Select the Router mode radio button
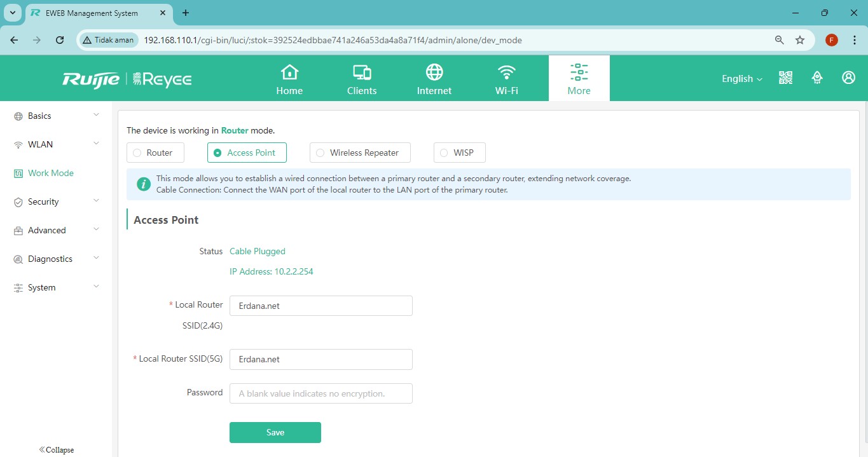The width and height of the screenshot is (868, 457). tap(137, 153)
